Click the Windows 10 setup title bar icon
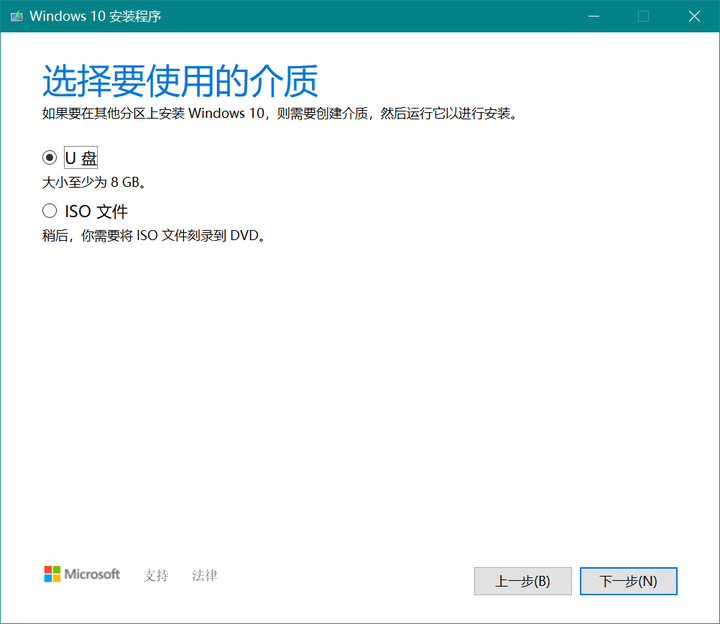Viewport: 720px width, 624px height. tap(17, 16)
